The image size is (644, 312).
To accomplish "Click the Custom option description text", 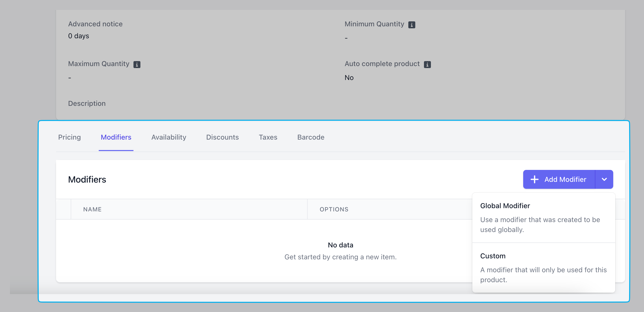I will (x=543, y=275).
